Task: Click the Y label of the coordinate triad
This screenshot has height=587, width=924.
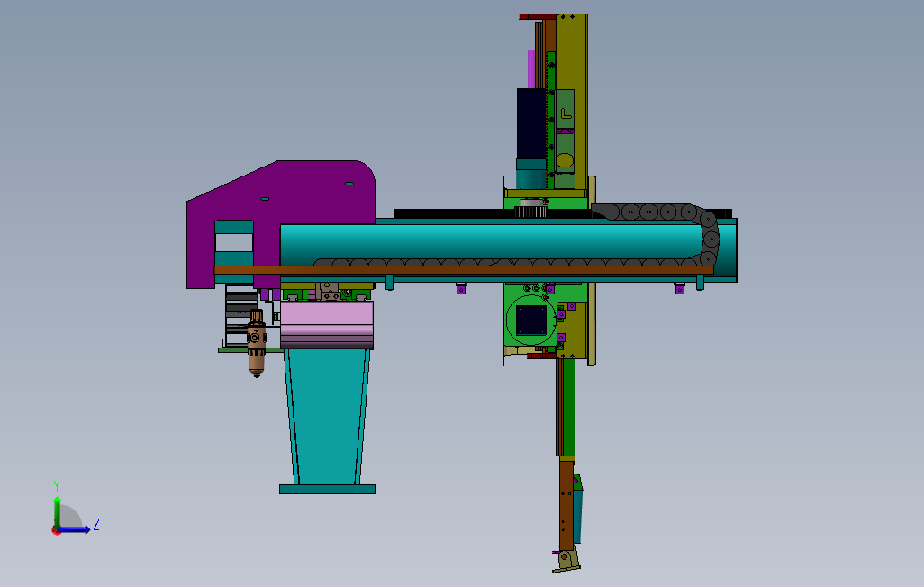Action: pos(57,486)
